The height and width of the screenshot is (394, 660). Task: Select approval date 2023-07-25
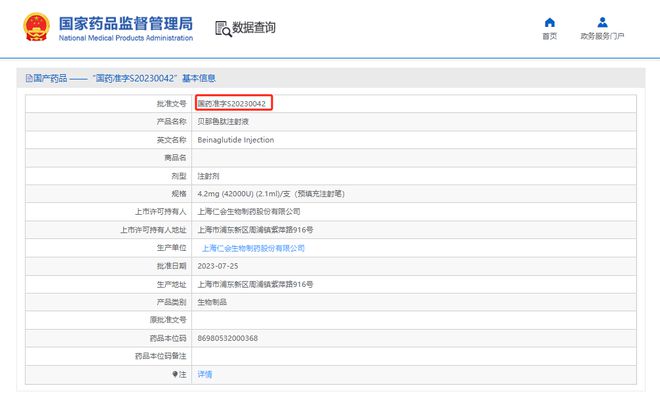pos(218,266)
